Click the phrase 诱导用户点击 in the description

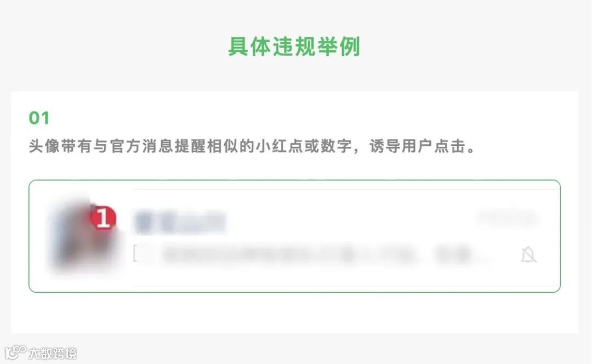pos(417,146)
